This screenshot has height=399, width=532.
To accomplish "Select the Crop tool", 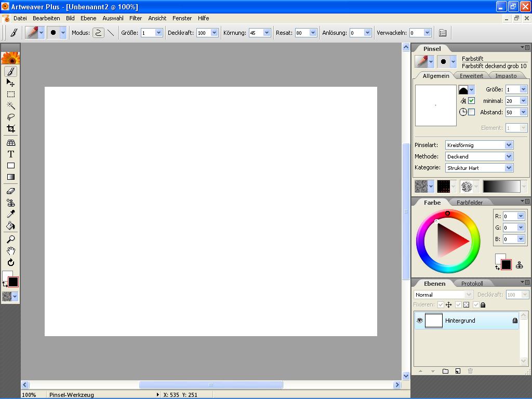I will pos(11,129).
